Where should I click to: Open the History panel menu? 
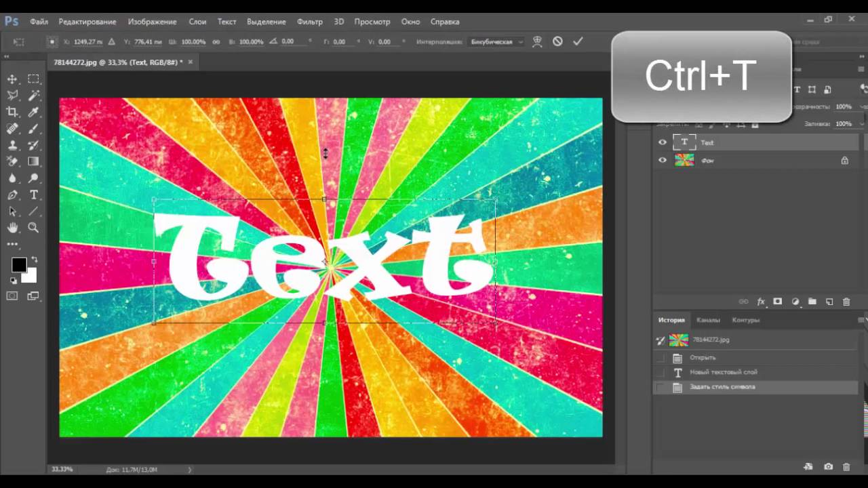coord(862,320)
